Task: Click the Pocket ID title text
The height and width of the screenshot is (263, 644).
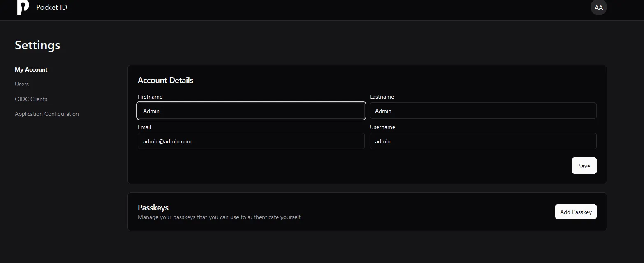Action: [51, 7]
